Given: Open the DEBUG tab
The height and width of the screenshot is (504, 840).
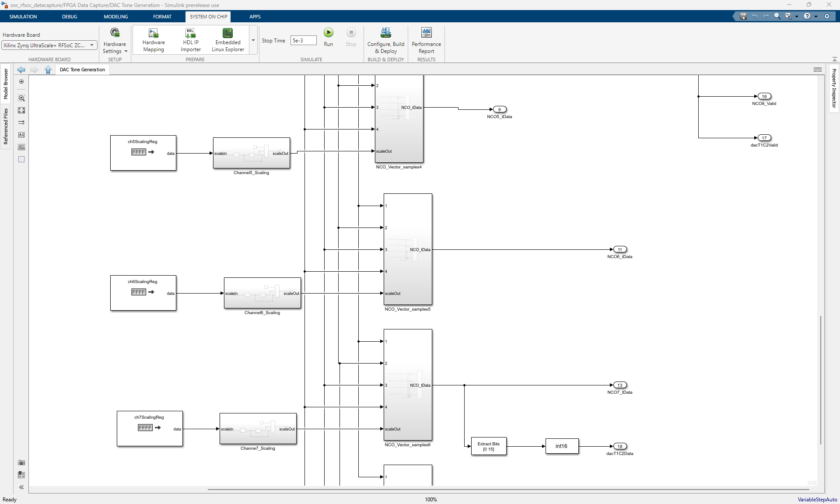Looking at the screenshot, I should tap(69, 17).
